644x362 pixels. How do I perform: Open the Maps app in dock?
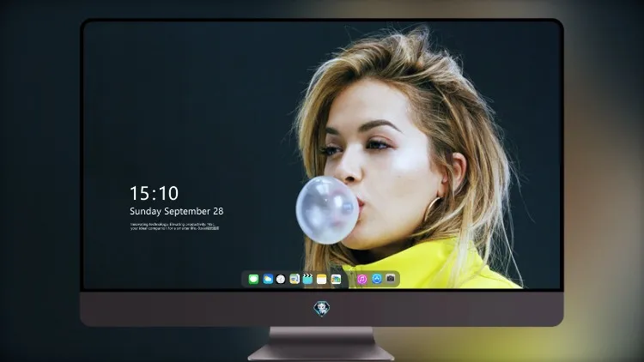(x=295, y=280)
